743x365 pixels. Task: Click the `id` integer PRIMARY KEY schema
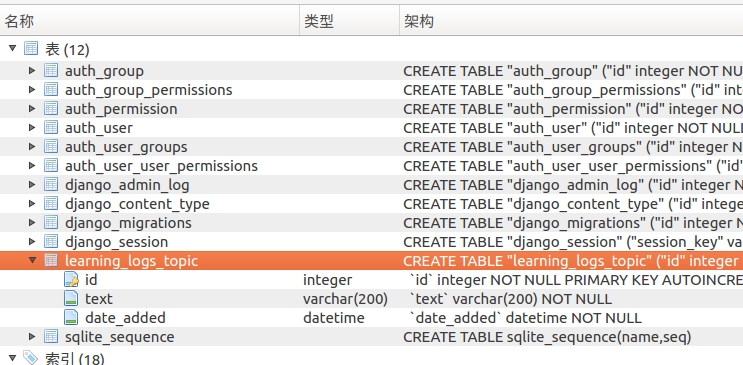(x=576, y=280)
